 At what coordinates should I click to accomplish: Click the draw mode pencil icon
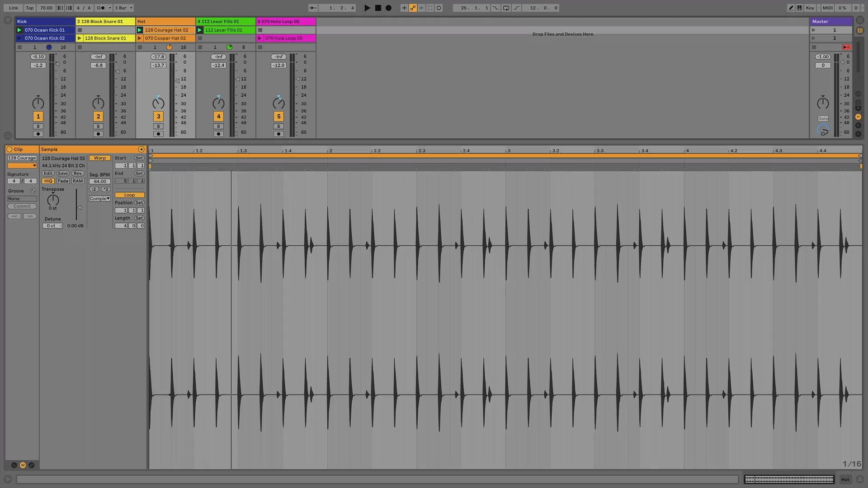(791, 8)
